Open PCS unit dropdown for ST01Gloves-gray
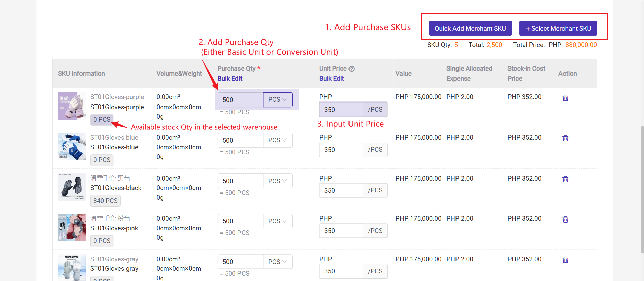The height and width of the screenshot is (281, 644). (277, 262)
